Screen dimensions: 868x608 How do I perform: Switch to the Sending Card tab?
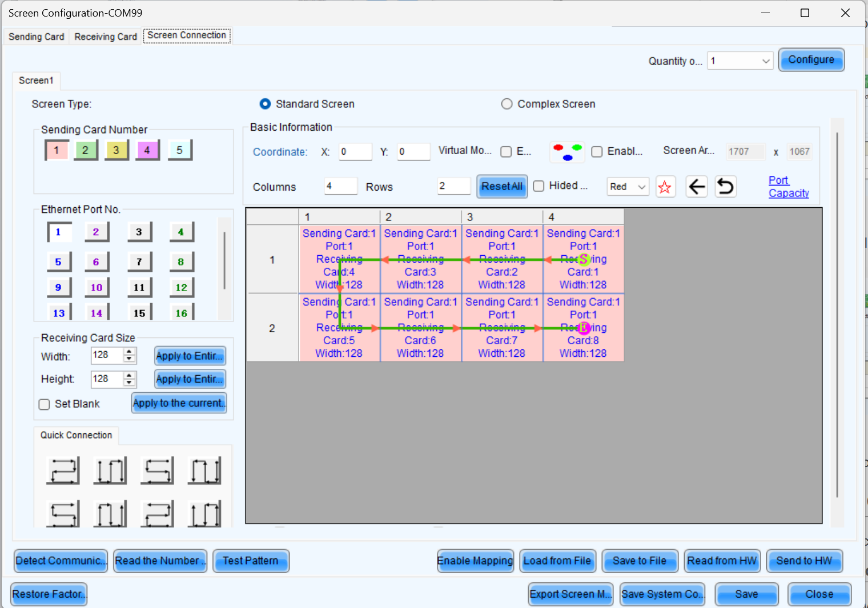(36, 36)
